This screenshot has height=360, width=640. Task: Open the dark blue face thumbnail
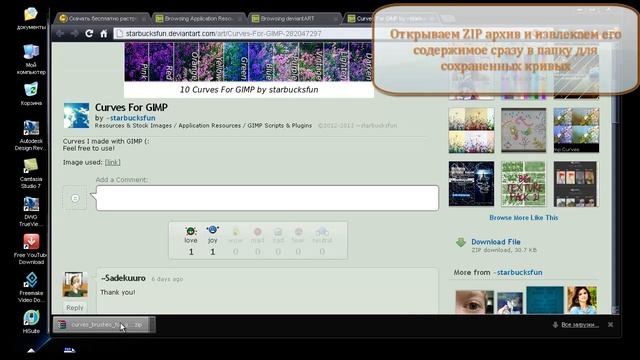[471, 184]
